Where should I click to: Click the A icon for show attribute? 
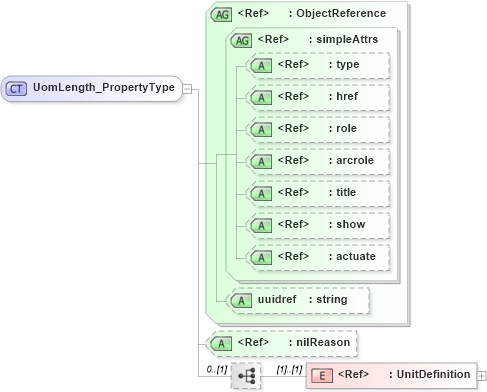point(261,225)
